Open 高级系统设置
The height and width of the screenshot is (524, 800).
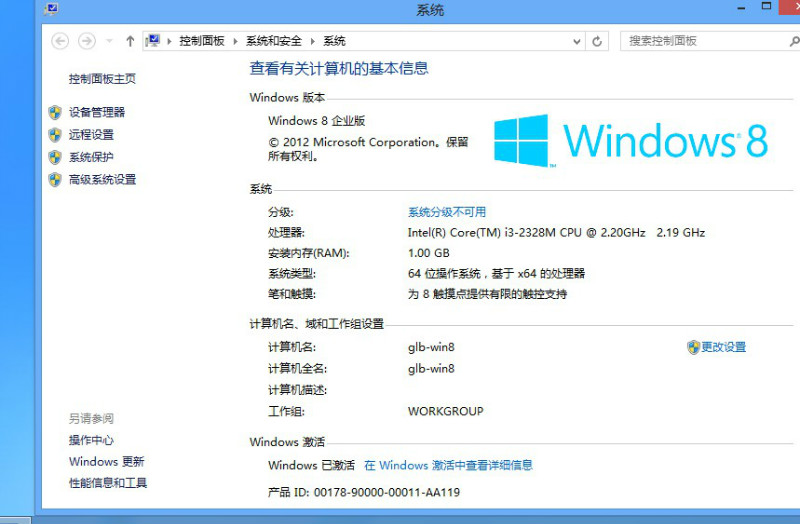[103, 180]
